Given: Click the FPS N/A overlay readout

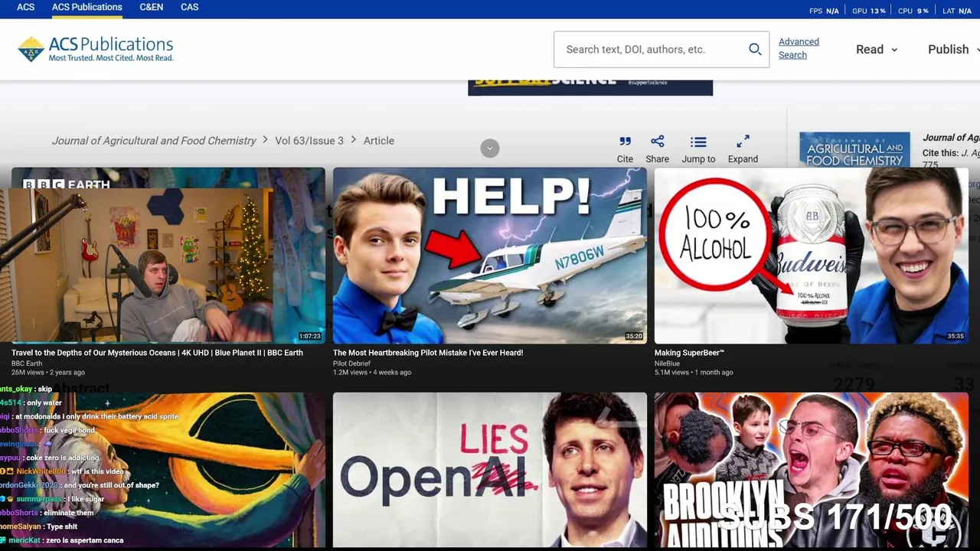Looking at the screenshot, I should coord(824,11).
